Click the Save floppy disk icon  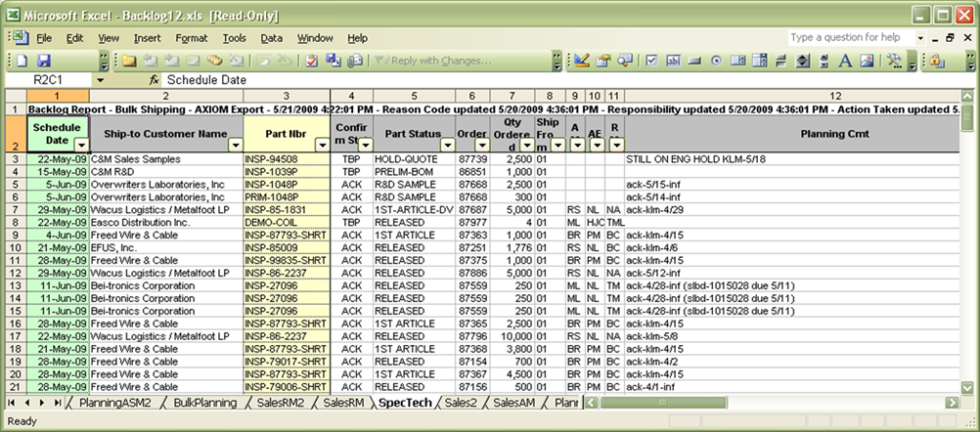(44, 61)
